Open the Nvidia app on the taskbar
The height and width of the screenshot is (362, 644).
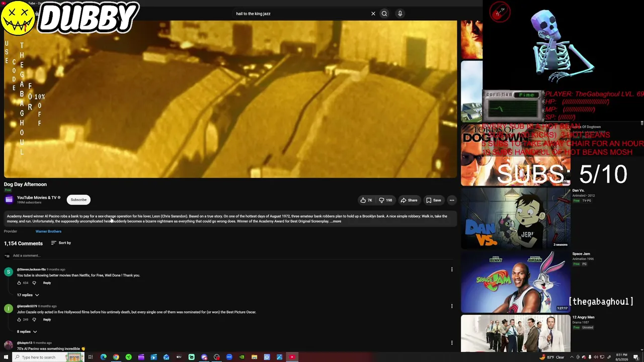point(242,357)
